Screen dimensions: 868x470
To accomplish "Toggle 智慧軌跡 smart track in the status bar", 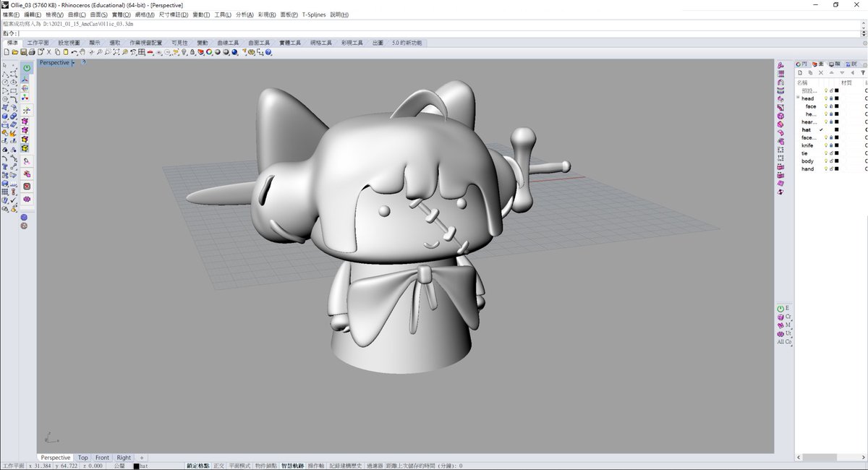I will pos(292,466).
